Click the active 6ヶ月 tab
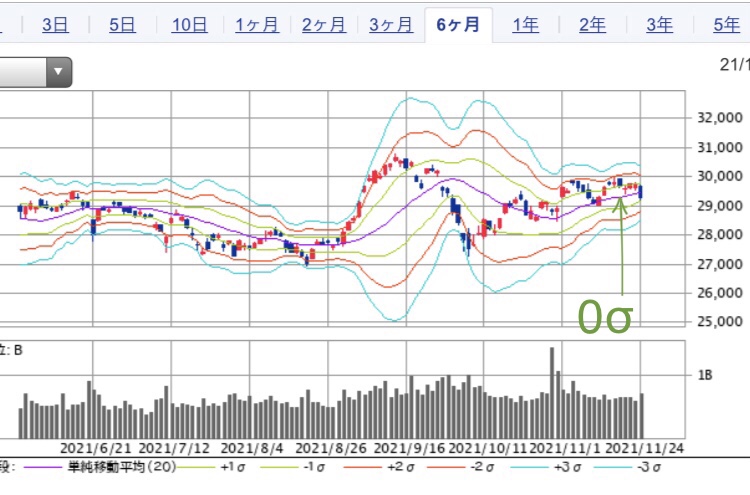The height and width of the screenshot is (495, 750). (x=458, y=25)
